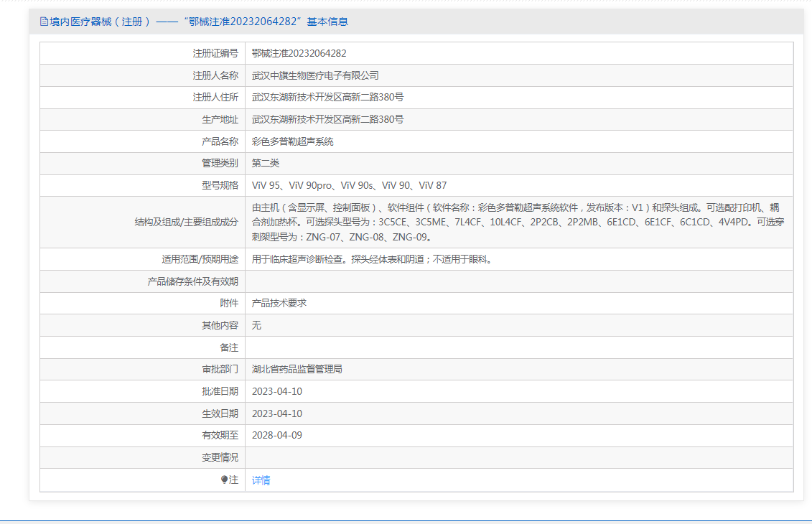The image size is (812, 524).
Task: Click the 产品储存条件及有效期 label
Action: (192, 281)
